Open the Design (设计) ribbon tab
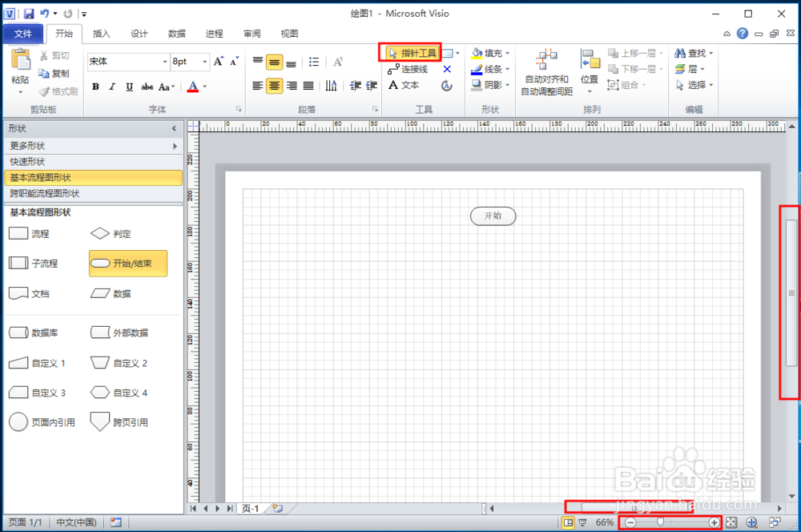 139,34
